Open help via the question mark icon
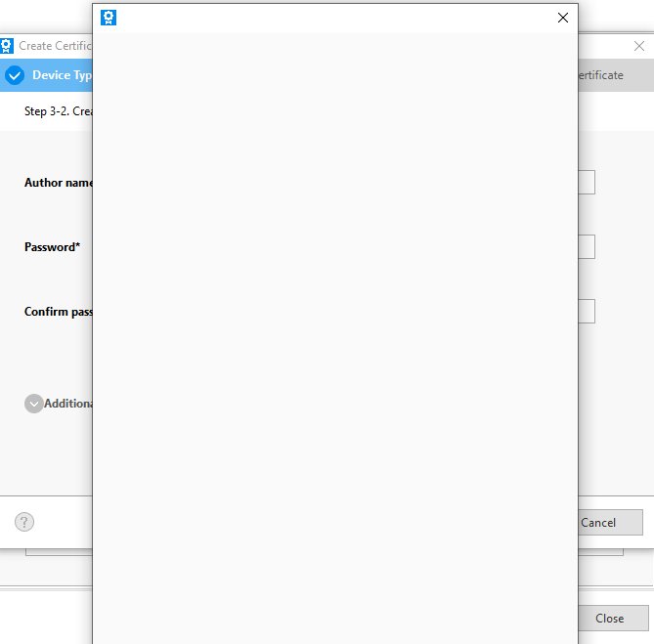 [24, 522]
